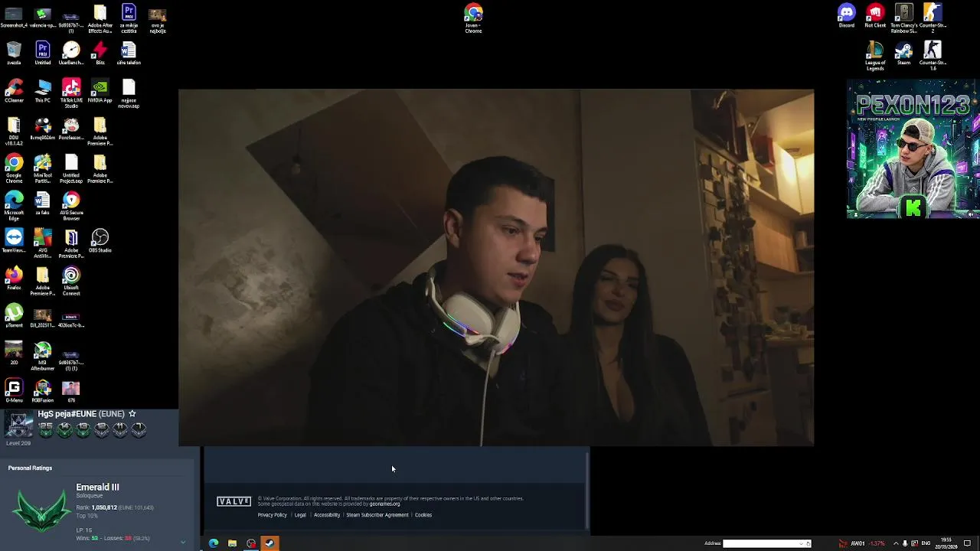This screenshot has width=980, height=551.
Task: Open MiniTool Partition shortcut
Action: pos(42,168)
